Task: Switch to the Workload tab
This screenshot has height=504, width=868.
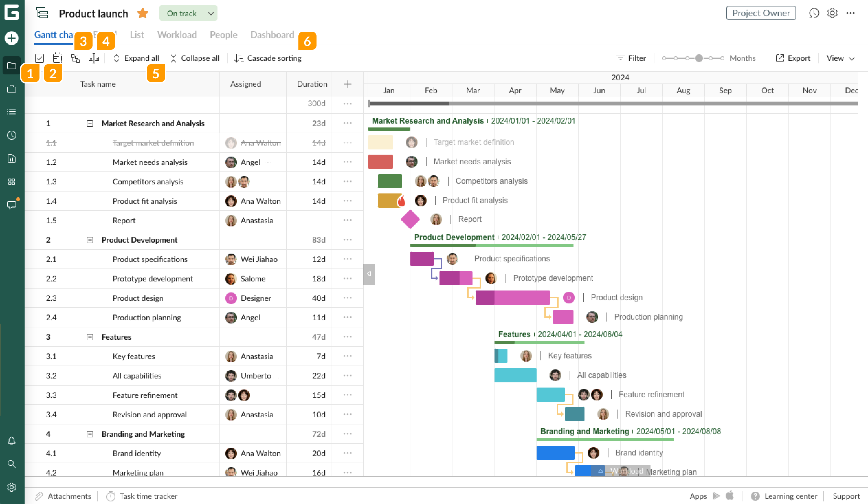Action: click(177, 35)
